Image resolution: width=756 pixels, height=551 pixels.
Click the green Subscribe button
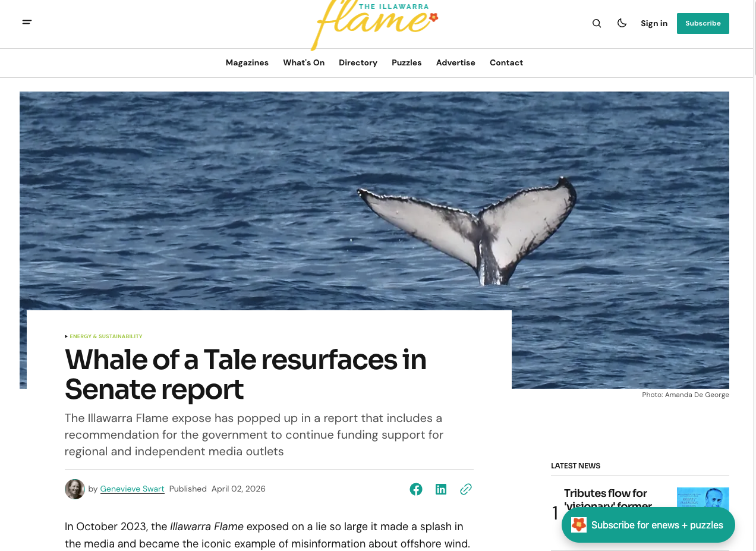tap(703, 23)
